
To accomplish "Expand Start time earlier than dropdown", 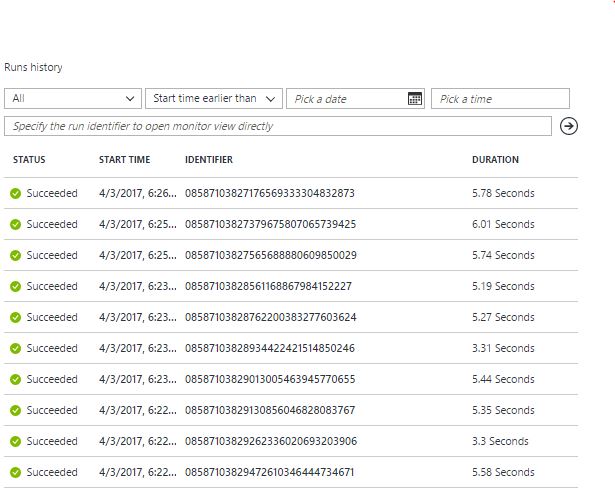I will [x=214, y=98].
